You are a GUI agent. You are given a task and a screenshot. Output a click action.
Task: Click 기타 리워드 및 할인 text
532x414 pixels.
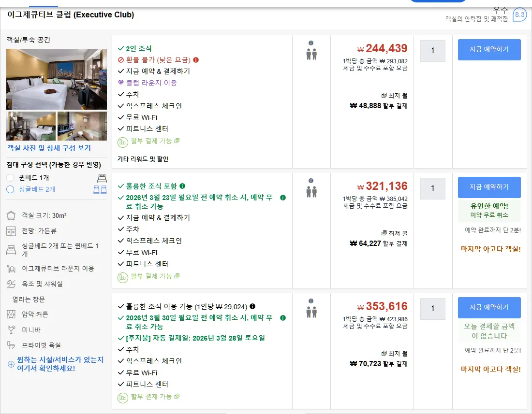click(x=143, y=159)
